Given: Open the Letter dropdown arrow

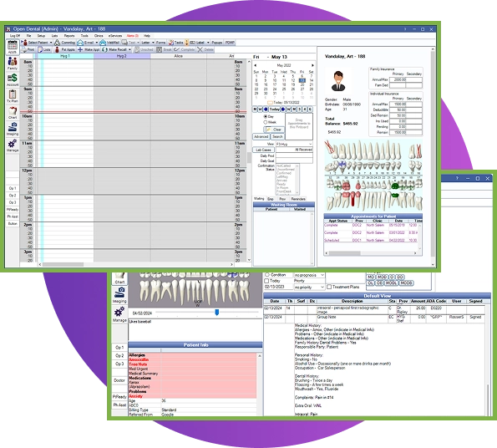Looking at the screenshot, I should (x=153, y=43).
